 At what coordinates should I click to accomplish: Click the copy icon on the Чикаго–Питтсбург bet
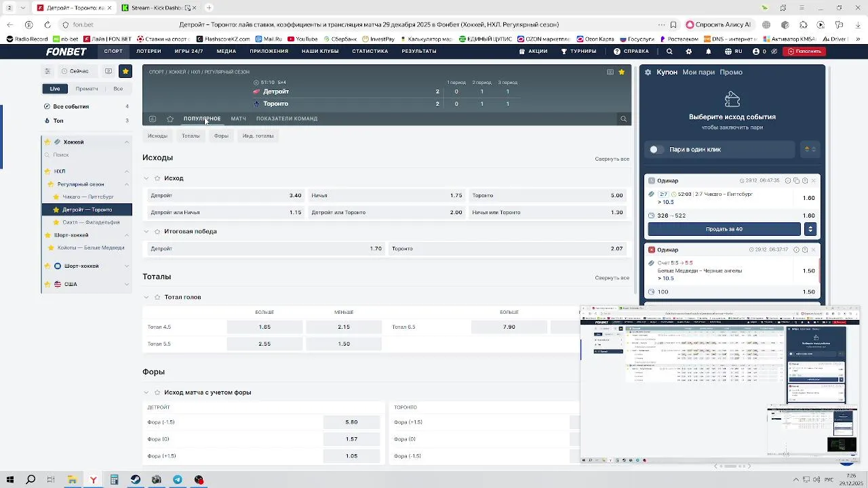point(796,181)
